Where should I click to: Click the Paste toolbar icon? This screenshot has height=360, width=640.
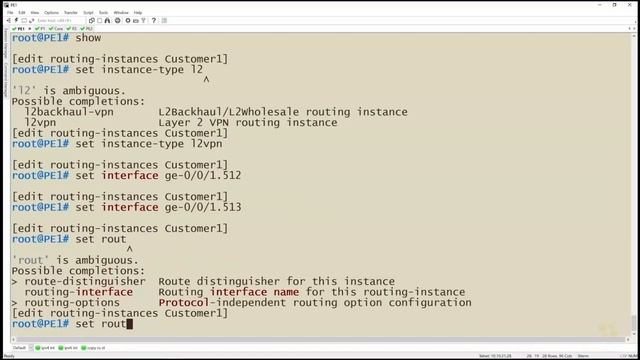(x=100, y=20)
